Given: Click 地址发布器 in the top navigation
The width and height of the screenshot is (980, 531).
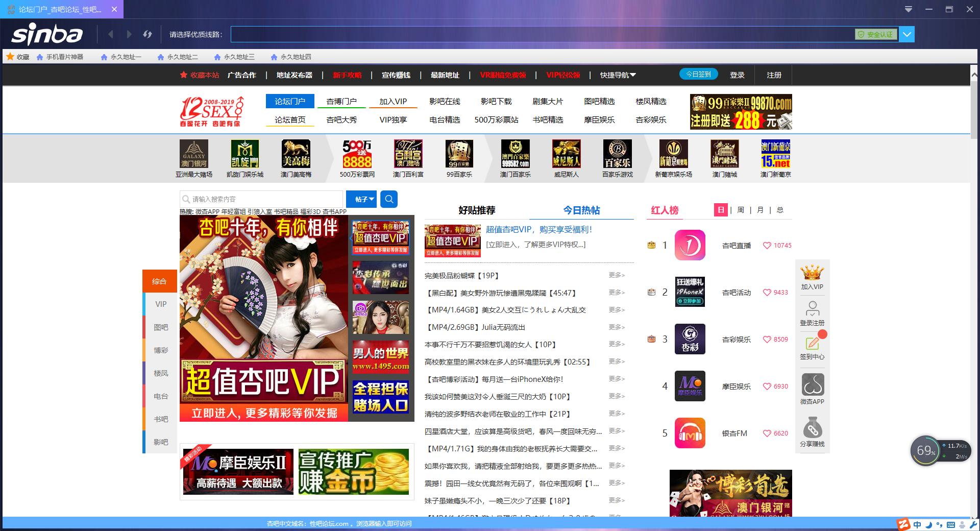Looking at the screenshot, I should pyautogui.click(x=295, y=75).
